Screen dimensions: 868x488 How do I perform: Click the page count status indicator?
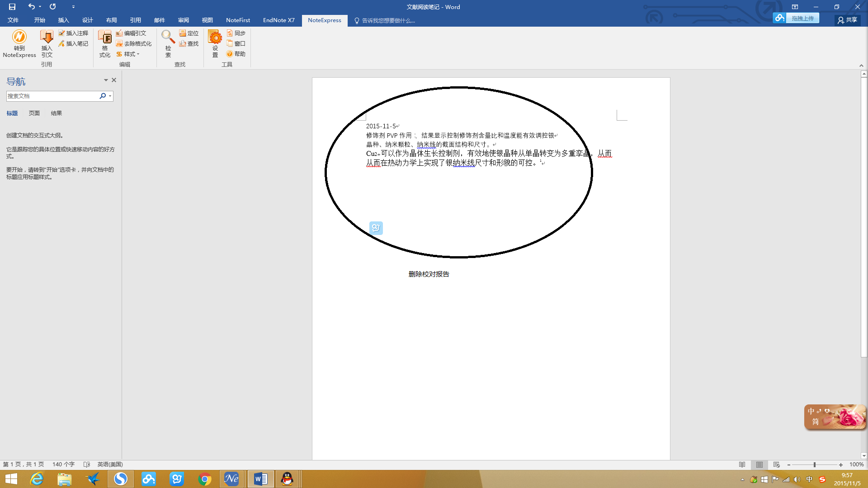point(24,465)
